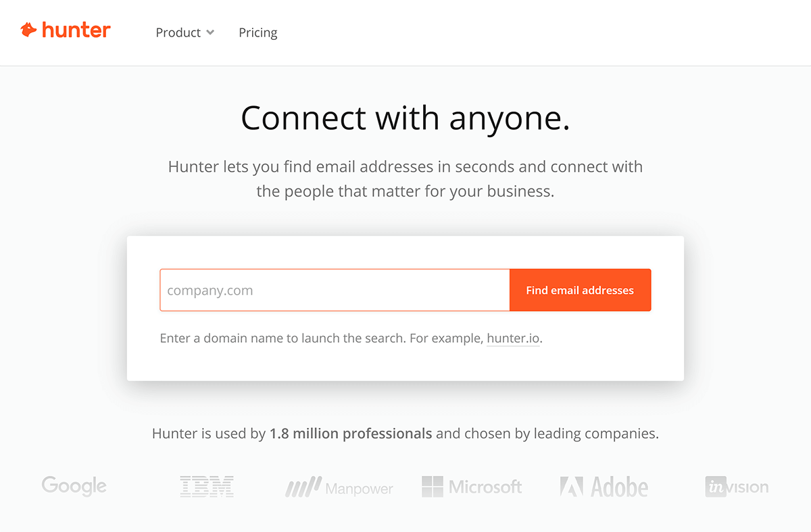Click the Microsoft wordmark text logo
The width and height of the screenshot is (811, 532).
click(x=487, y=487)
